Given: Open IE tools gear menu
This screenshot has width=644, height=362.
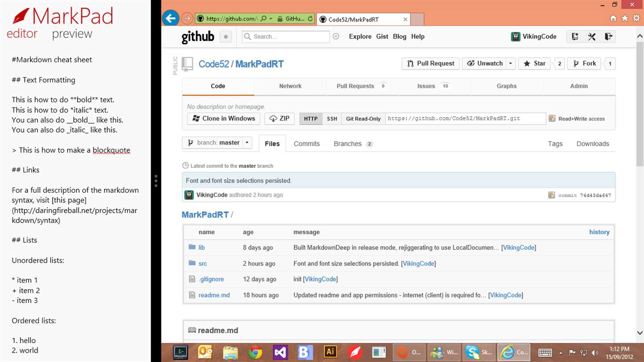Looking at the screenshot, I should [x=636, y=18].
